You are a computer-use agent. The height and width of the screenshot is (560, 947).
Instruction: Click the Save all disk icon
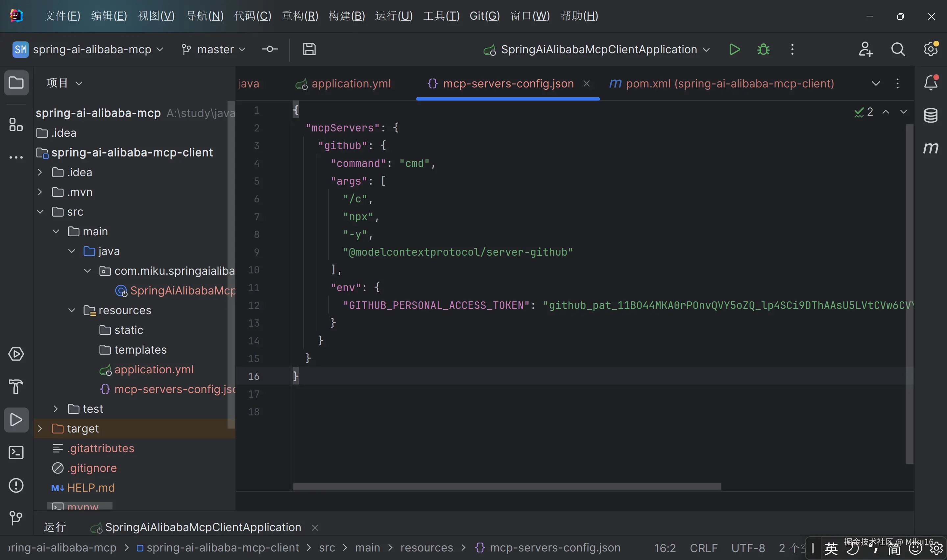(x=309, y=49)
